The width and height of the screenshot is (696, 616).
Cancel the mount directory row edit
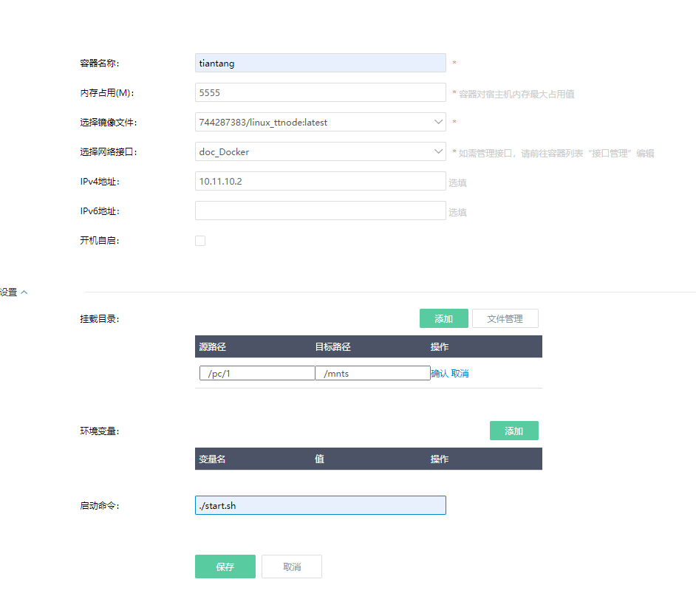[x=460, y=374]
